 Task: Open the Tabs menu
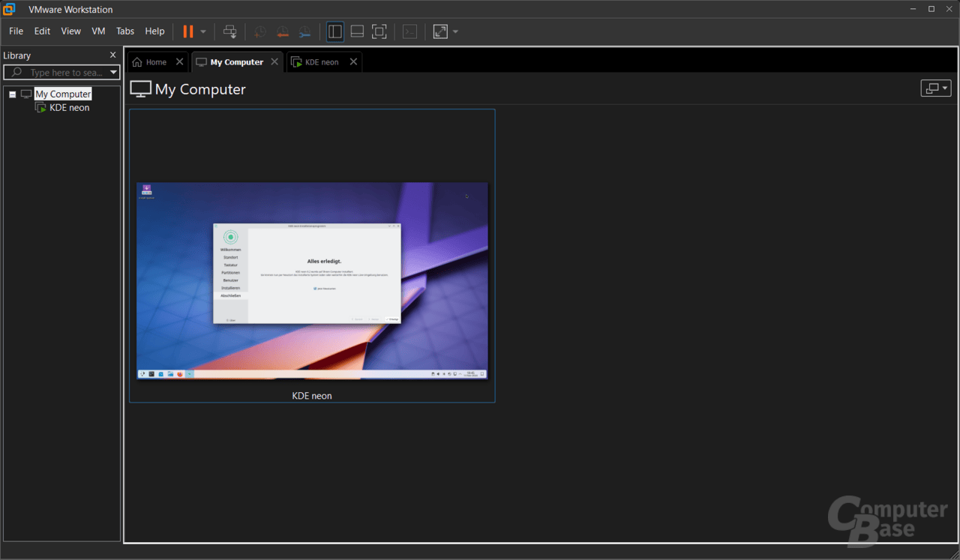tap(125, 31)
